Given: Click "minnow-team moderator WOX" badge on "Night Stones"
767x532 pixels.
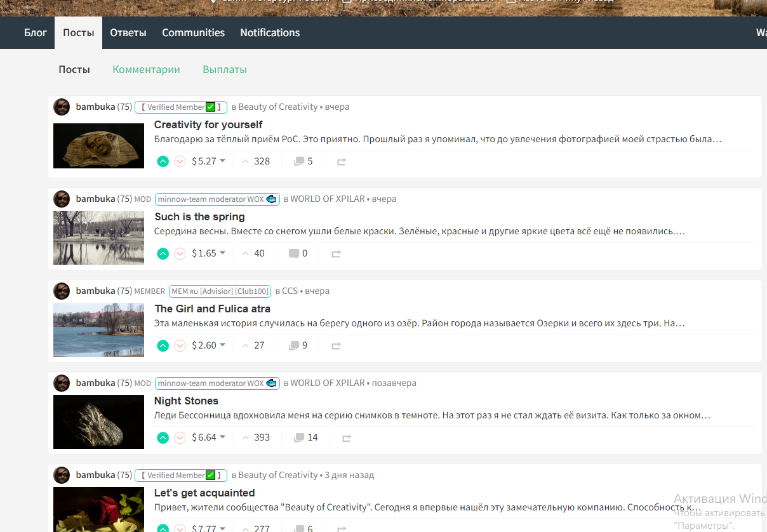Looking at the screenshot, I should pos(217,383).
